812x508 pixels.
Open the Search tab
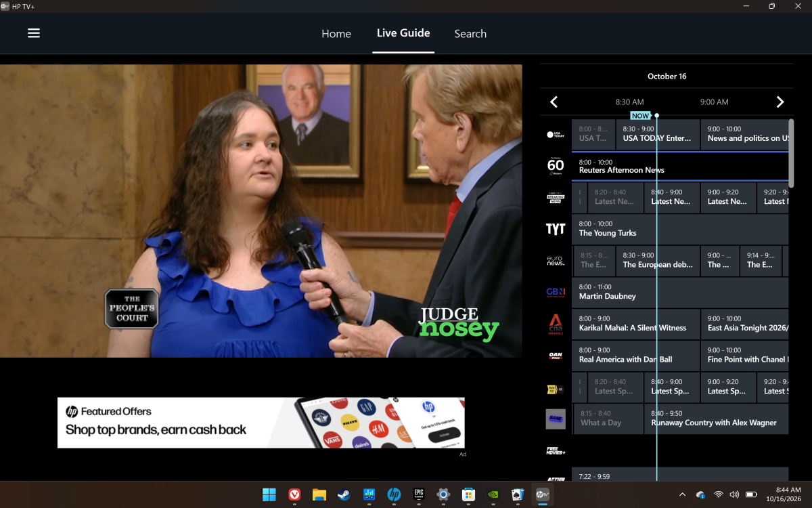click(x=470, y=33)
